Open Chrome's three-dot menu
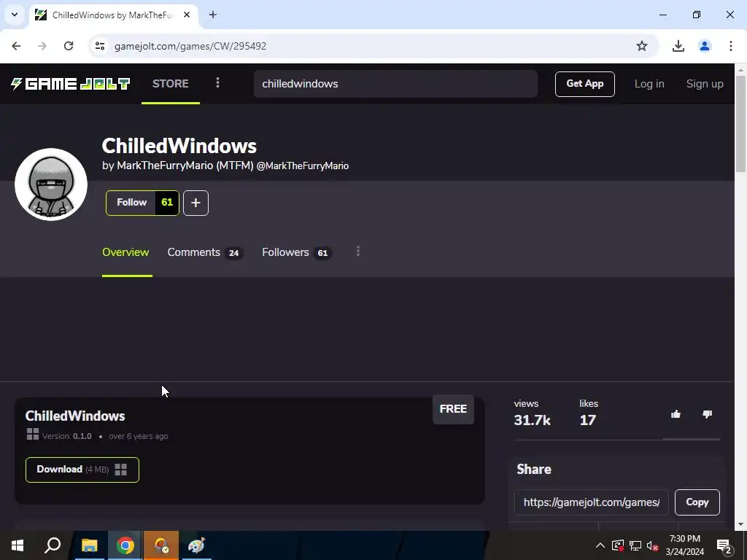 point(731,46)
